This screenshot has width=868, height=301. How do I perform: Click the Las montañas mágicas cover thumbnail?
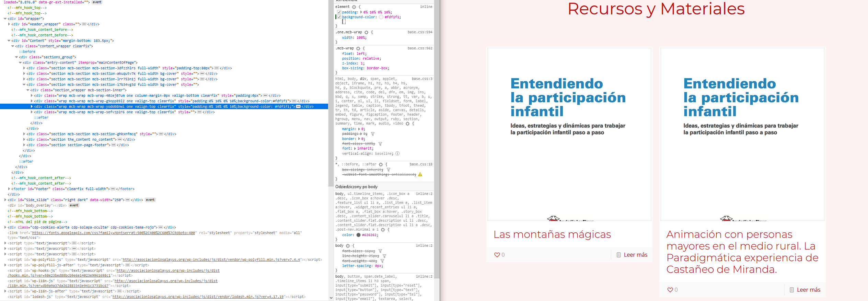pyautogui.click(x=569, y=134)
